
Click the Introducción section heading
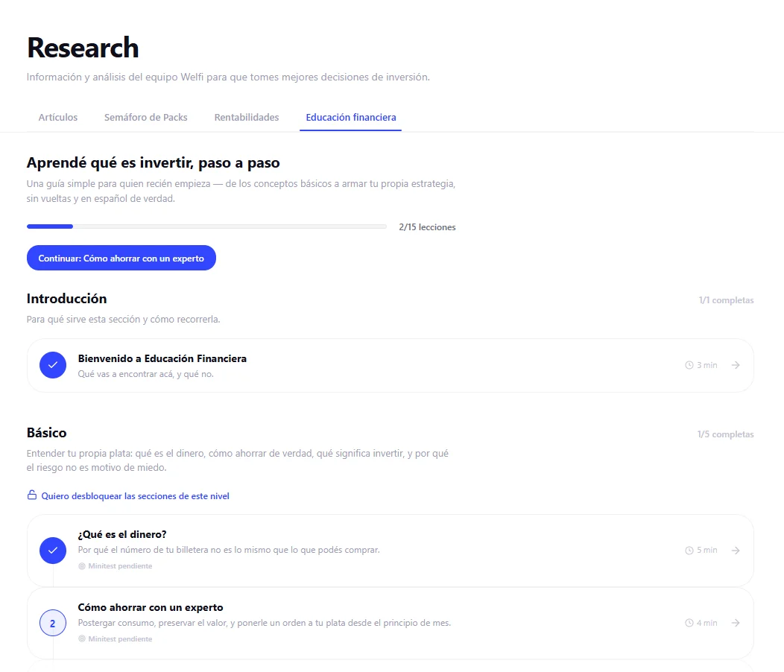tap(66, 299)
